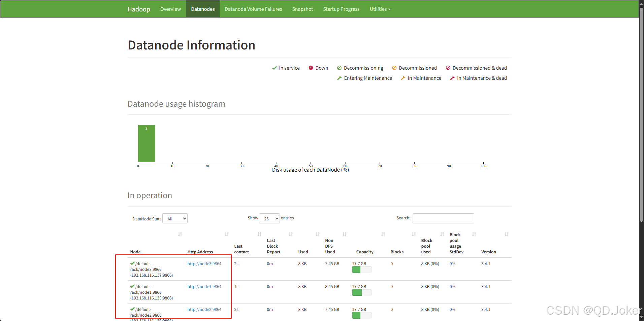The image size is (644, 321).
Task: Click the In operation heading
Action: point(150,195)
